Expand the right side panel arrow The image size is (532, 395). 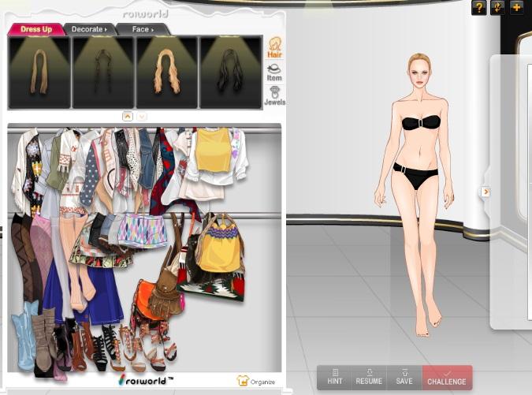click(x=485, y=192)
